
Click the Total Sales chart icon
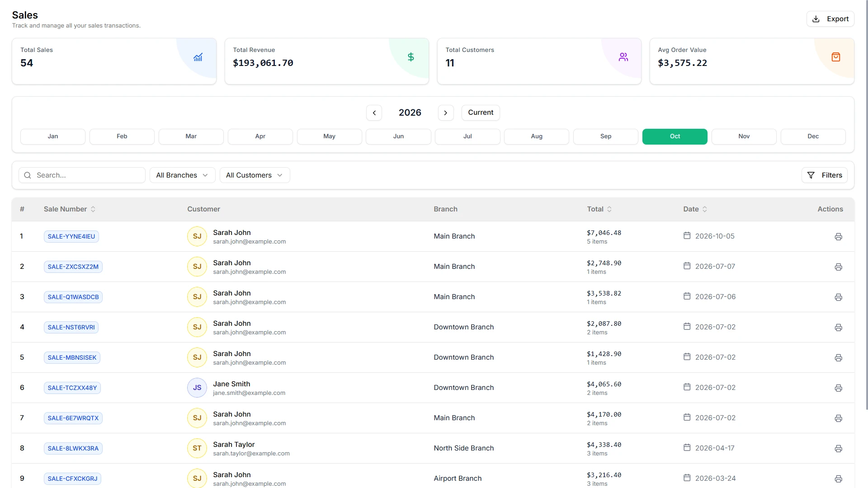click(x=198, y=57)
